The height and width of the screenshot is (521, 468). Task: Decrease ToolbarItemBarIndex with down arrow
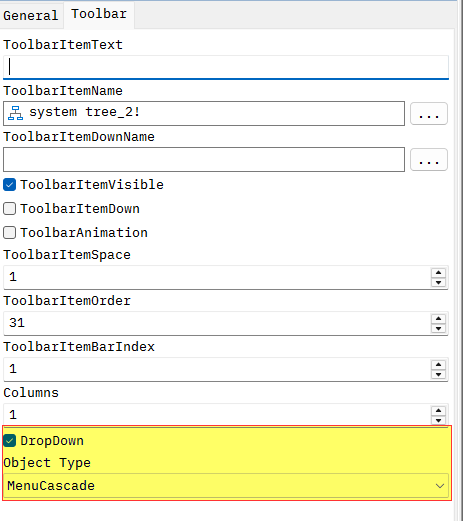[438, 374]
